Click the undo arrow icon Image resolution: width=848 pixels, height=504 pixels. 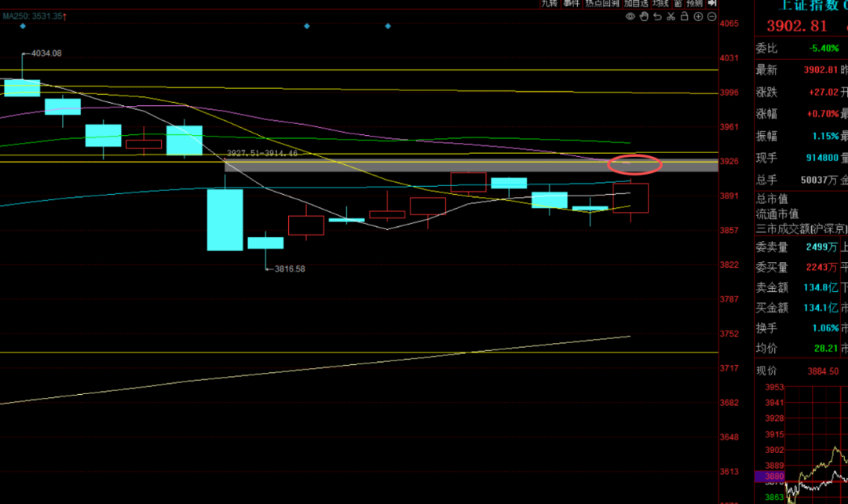657,16
